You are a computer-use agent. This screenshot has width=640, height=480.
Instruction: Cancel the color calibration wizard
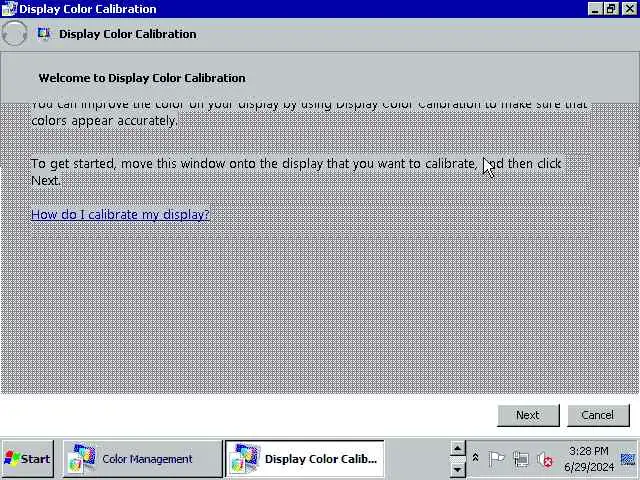pos(598,416)
